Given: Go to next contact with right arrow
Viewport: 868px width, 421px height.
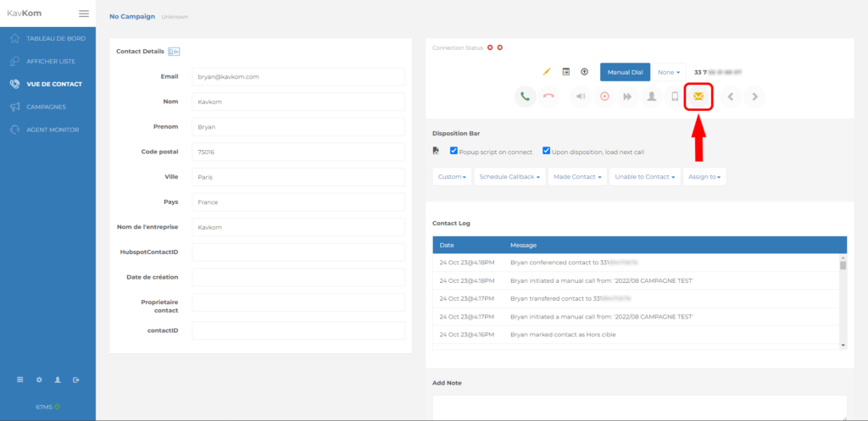Looking at the screenshot, I should [754, 97].
